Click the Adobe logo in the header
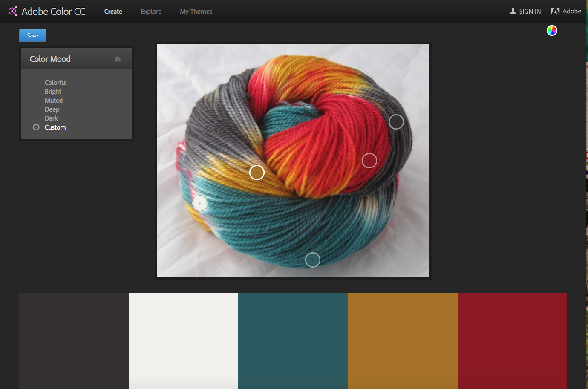 (x=555, y=11)
